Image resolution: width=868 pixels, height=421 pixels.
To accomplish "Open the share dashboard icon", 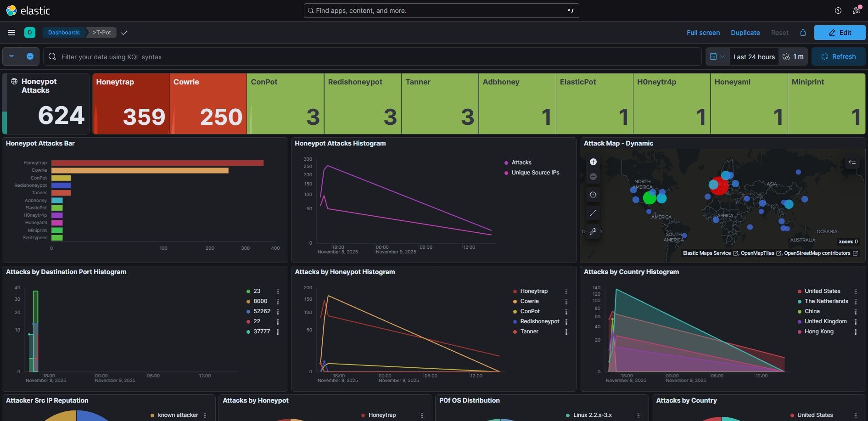I will (x=803, y=33).
